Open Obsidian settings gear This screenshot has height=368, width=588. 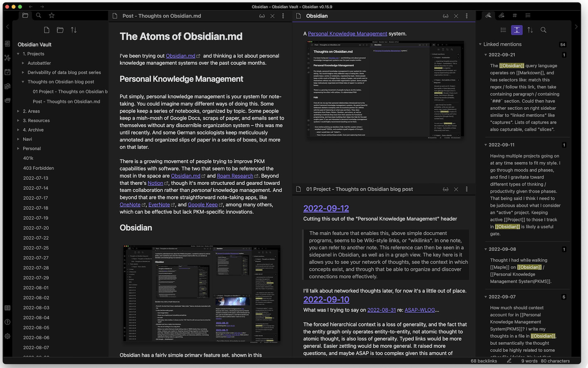coord(7,336)
